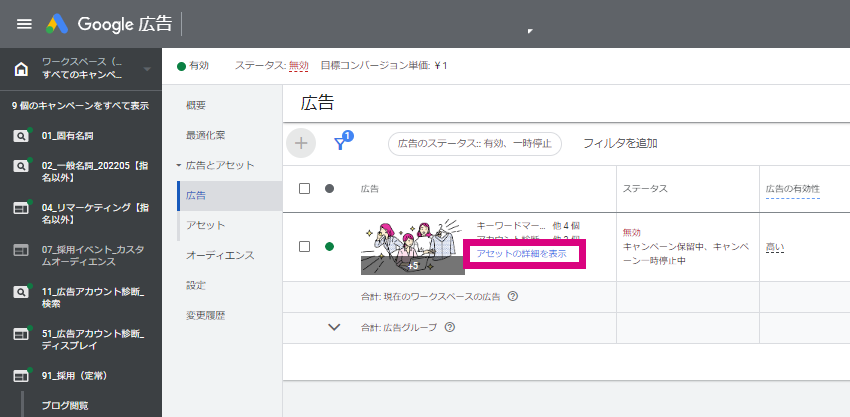
Task: Open campaign 02_一般名詞_202205
Action: click(x=94, y=171)
